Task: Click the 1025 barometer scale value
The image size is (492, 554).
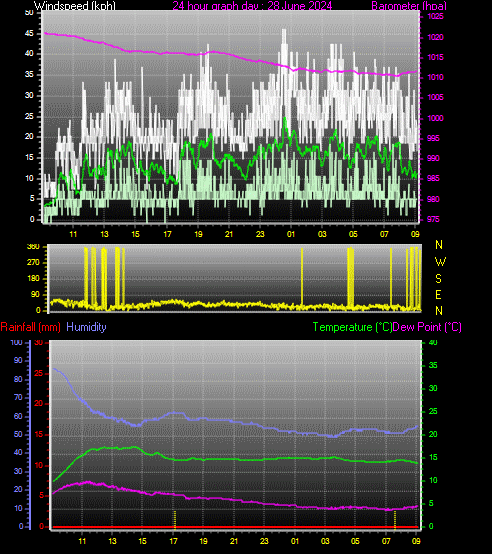Action: 435,16
